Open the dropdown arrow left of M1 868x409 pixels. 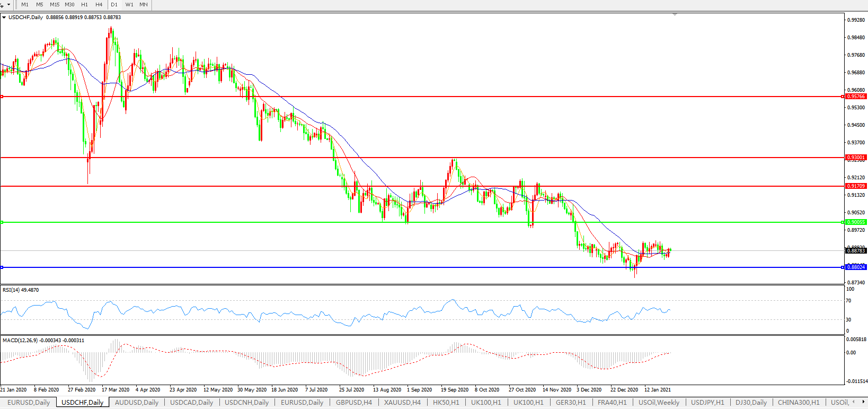[8, 5]
